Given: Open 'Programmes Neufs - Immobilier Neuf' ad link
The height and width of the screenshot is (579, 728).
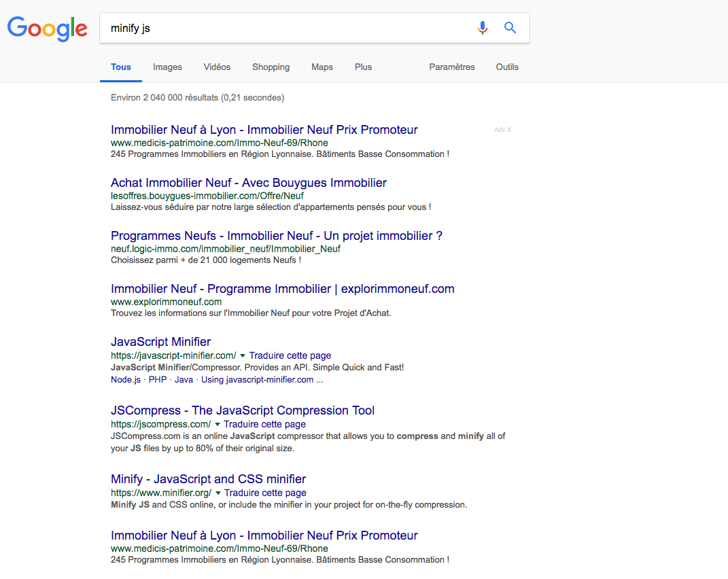Looking at the screenshot, I should [x=276, y=235].
